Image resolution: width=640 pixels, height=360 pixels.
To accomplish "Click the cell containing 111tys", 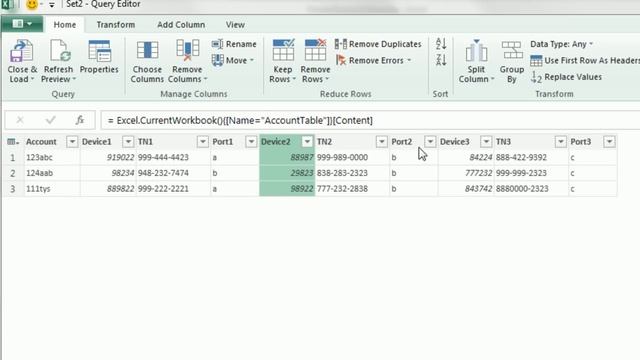I will coord(52,189).
